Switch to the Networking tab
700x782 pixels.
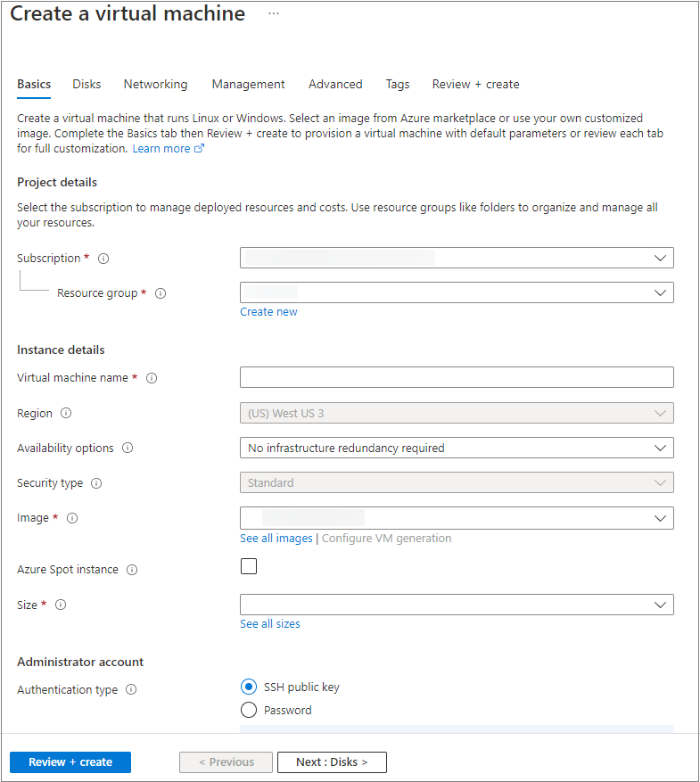pyautogui.click(x=155, y=84)
